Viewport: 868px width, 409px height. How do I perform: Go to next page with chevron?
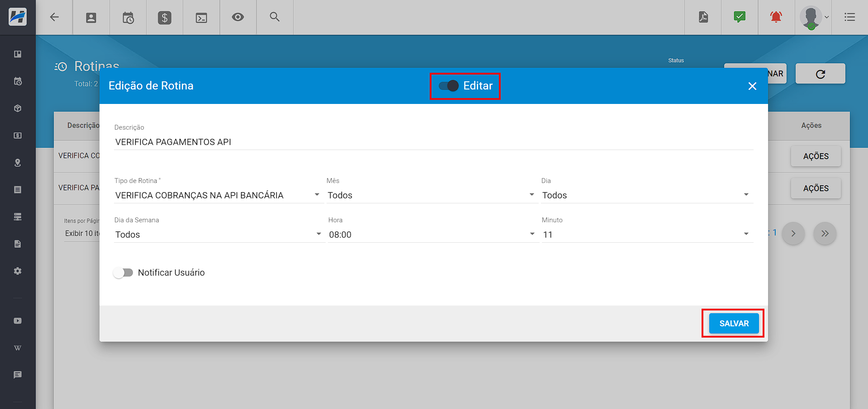(793, 234)
